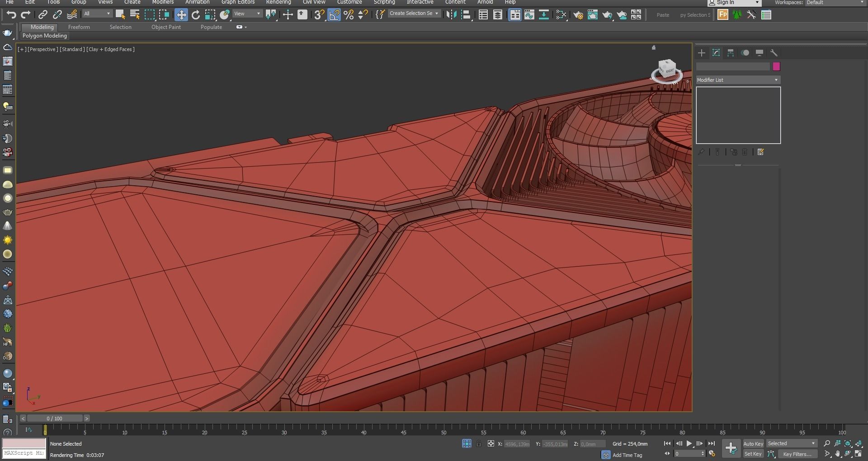The height and width of the screenshot is (461, 868).
Task: Click the Select and Place icon
Action: (225, 14)
